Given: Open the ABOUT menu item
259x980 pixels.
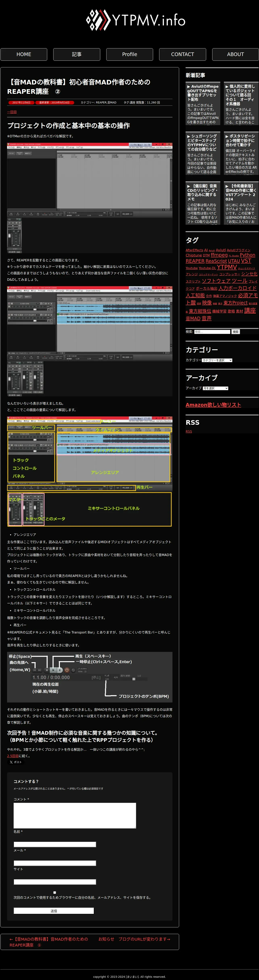Looking at the screenshot, I should [235, 54].
